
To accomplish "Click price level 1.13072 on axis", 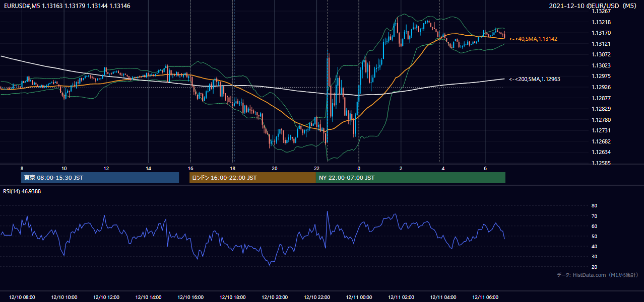I will click(x=601, y=54).
